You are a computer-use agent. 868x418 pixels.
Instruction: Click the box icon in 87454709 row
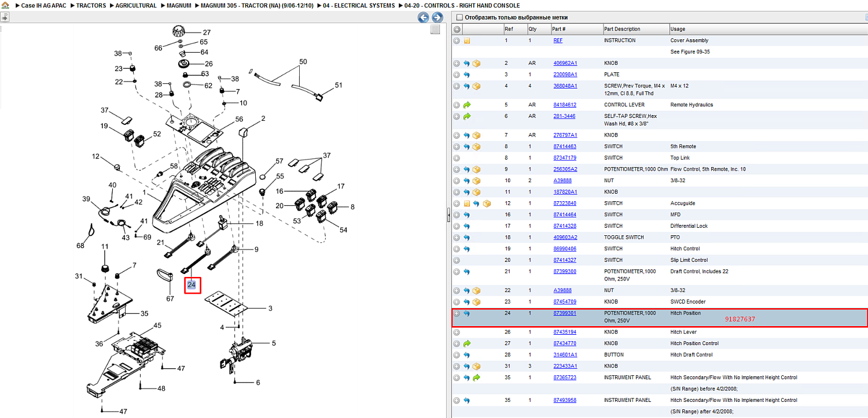pos(476,302)
